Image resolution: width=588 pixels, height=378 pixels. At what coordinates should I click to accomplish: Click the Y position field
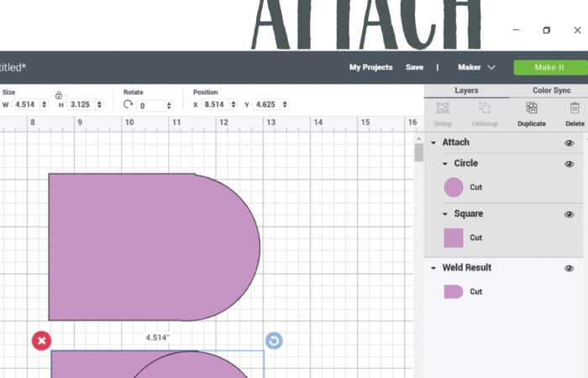pyautogui.click(x=266, y=105)
